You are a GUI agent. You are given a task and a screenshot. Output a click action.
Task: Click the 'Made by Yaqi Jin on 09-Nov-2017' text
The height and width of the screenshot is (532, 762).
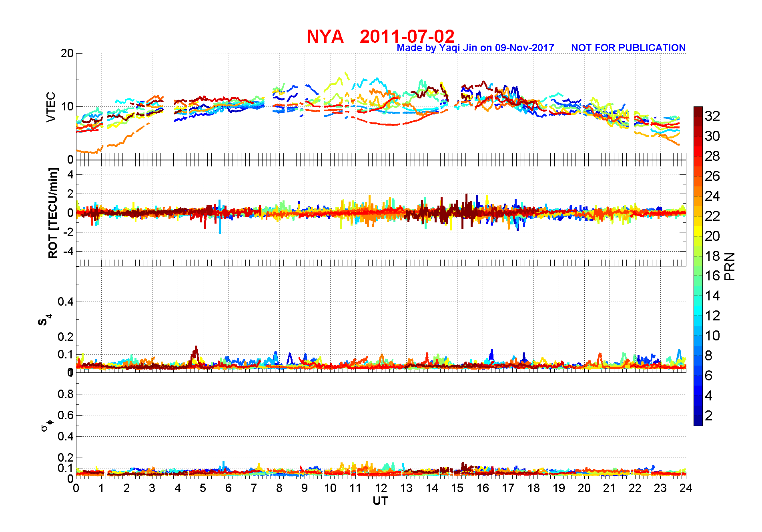[475, 48]
